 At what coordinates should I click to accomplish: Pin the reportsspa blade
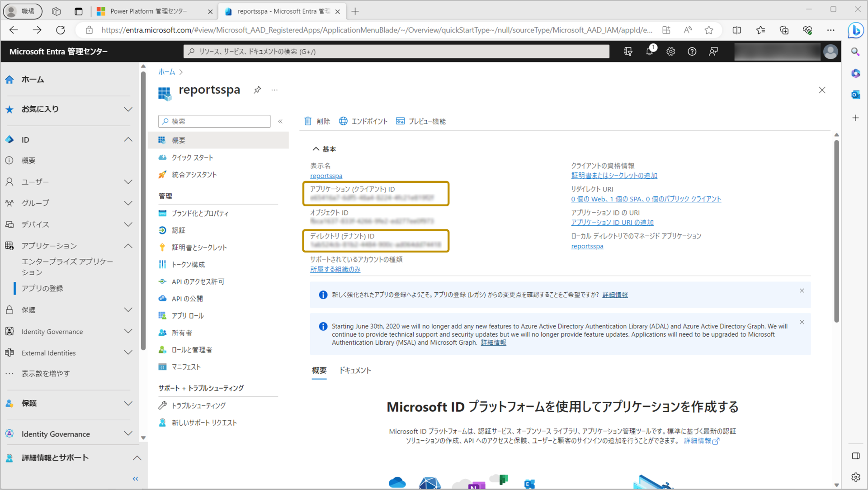257,90
